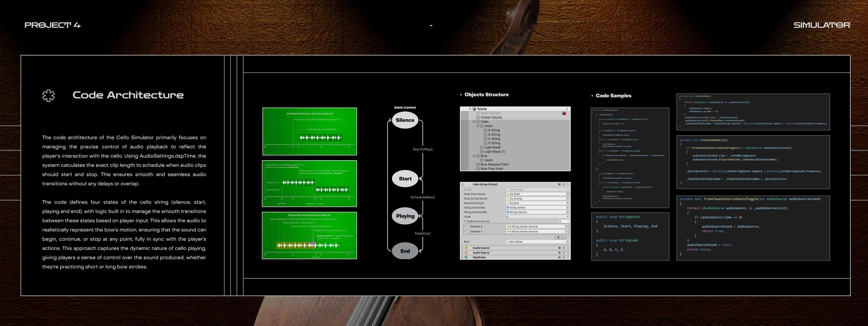
Task: Click the StringState enum code snippet
Action: pyautogui.click(x=630, y=236)
